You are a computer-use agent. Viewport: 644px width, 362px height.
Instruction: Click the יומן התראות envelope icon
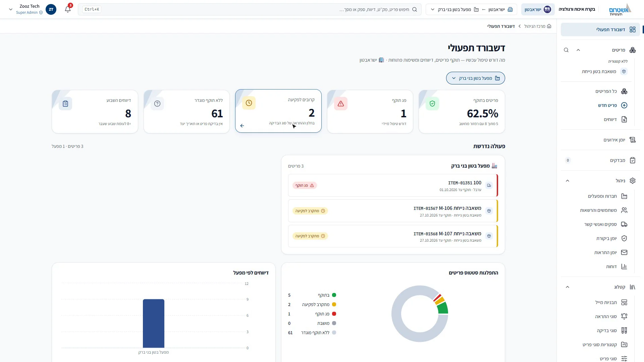624,252
